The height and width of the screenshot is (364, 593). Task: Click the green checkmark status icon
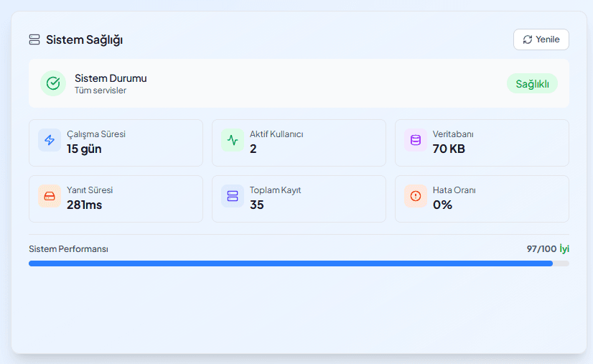coord(53,83)
